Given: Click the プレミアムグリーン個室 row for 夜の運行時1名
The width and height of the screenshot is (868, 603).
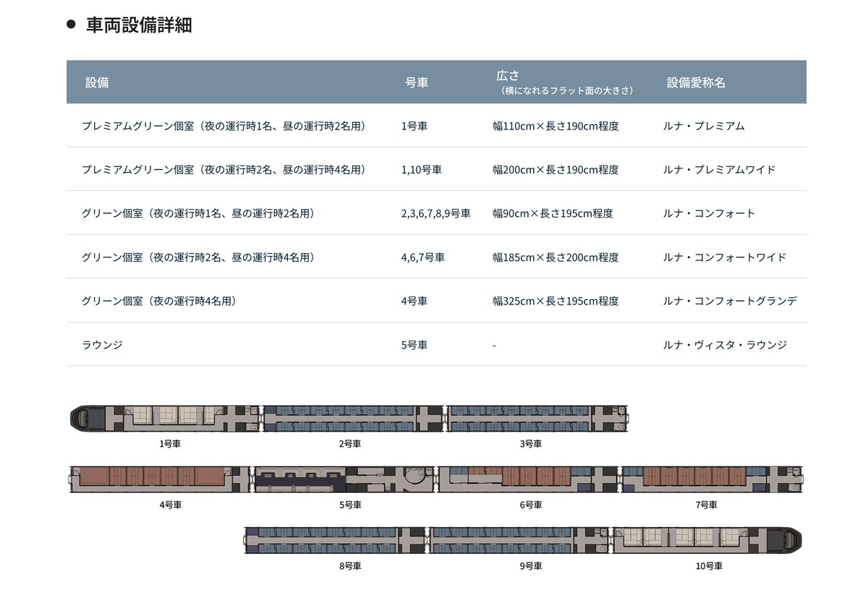Looking at the screenshot, I should click(x=436, y=126).
